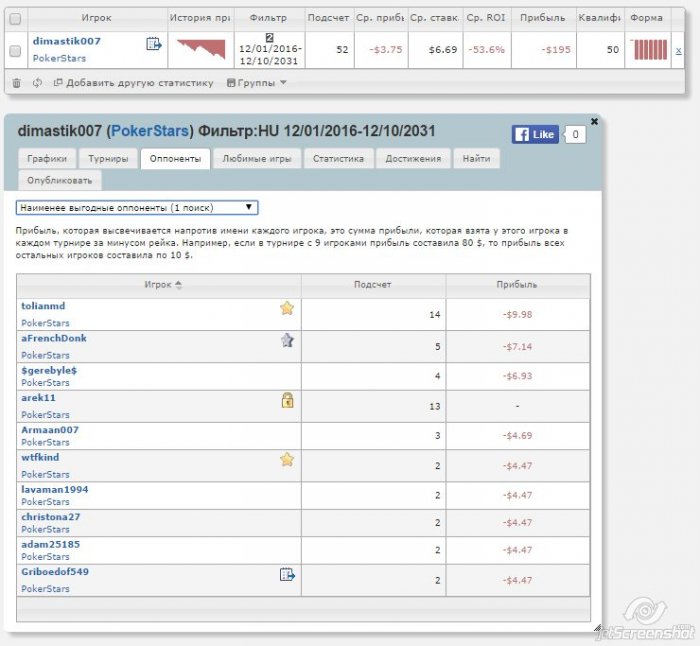Viewport: 700px width, 646px height.
Task: Open the Достижения tab
Action: [413, 158]
